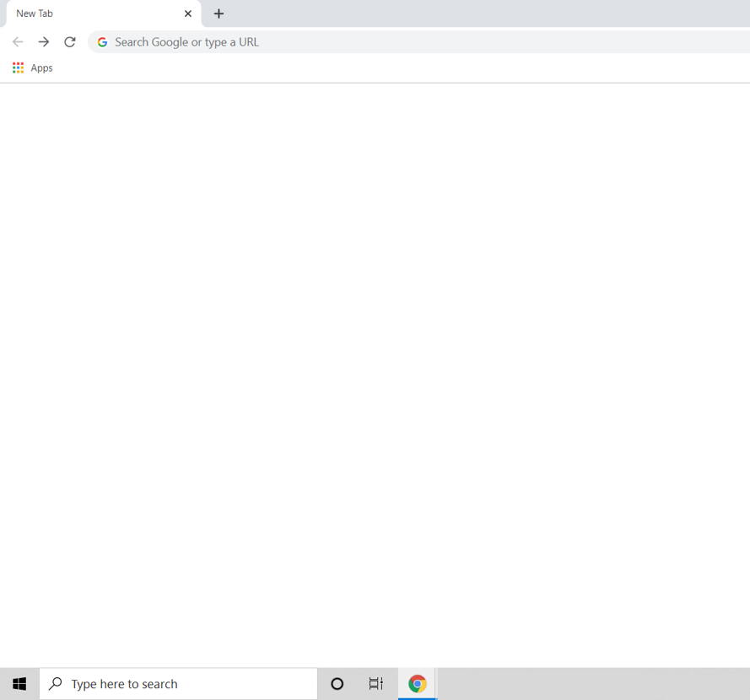Open the Apps grid shortcut
This screenshot has width=750, height=700.
19,68
